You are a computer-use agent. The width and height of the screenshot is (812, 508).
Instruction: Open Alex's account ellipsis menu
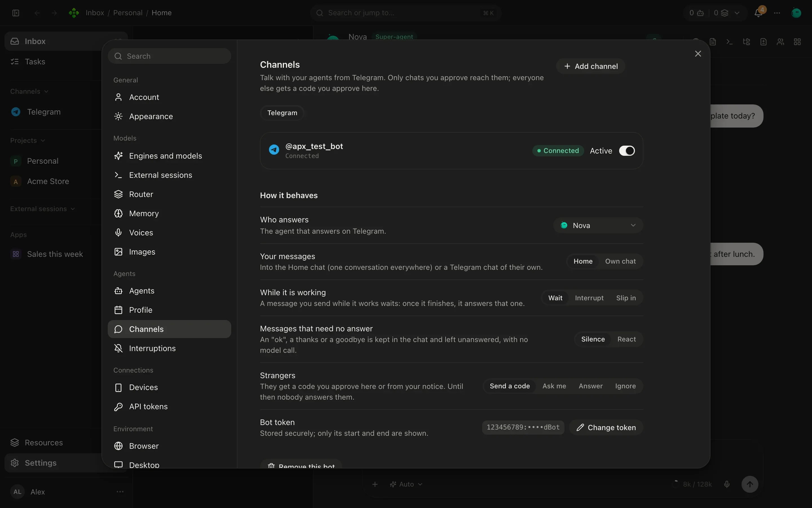tap(120, 492)
